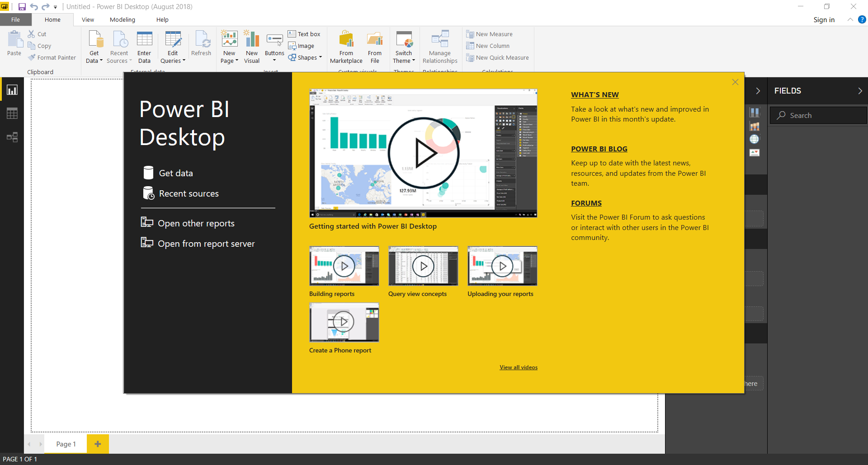Switch to Data view in left sidebar
This screenshot has height=465, width=868.
click(x=12, y=113)
